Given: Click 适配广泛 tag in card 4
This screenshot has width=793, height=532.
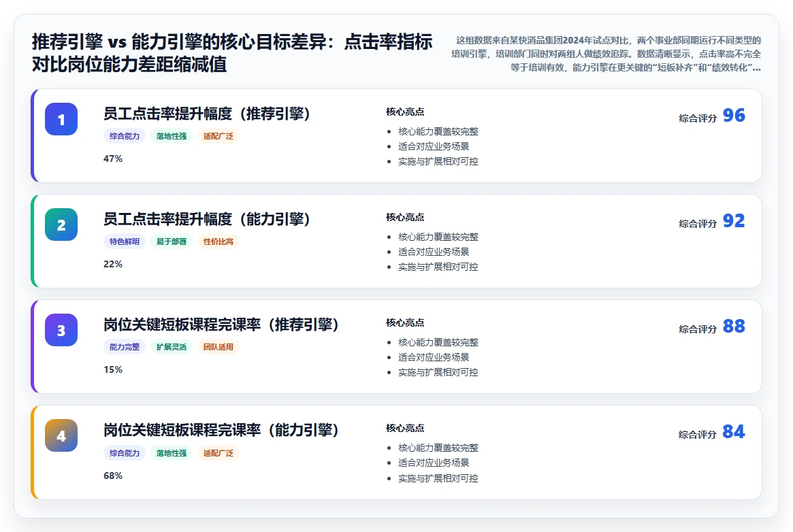Looking at the screenshot, I should [x=219, y=453].
